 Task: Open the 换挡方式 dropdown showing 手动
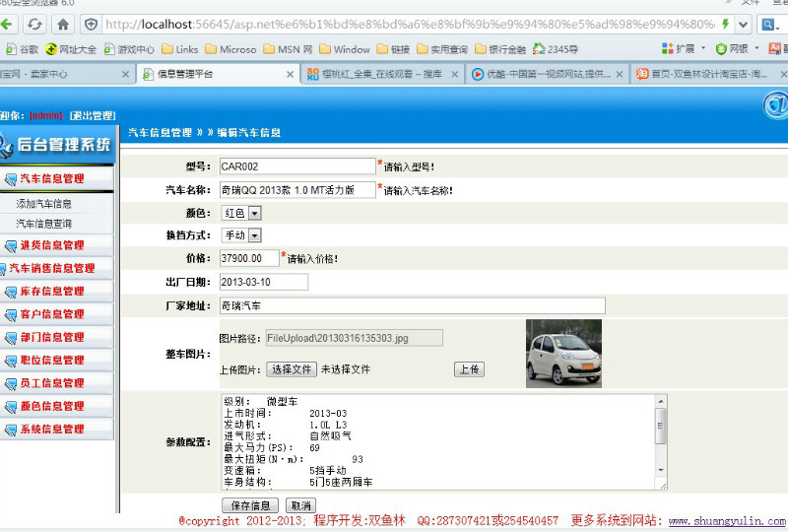[x=241, y=235]
